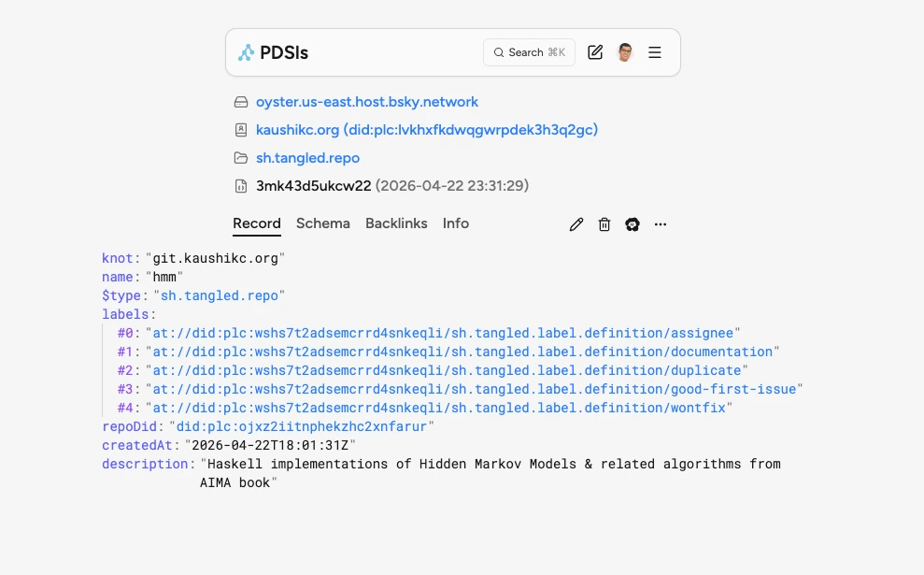Open the Backlinks tab

pos(396,223)
